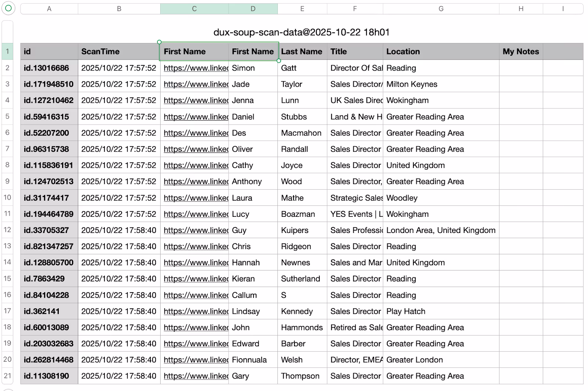The height and width of the screenshot is (391, 588).
Task: Click title cell 'UK Sales Direc'
Action: click(x=355, y=100)
